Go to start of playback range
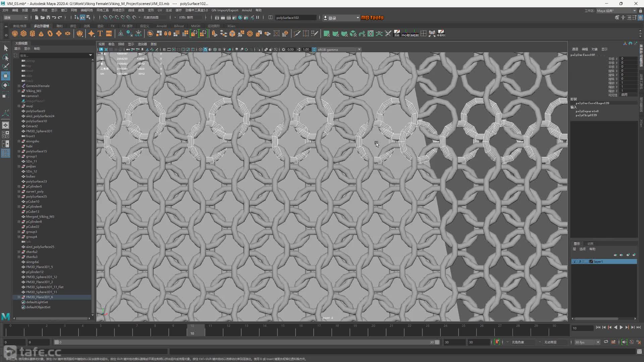 pos(598,327)
